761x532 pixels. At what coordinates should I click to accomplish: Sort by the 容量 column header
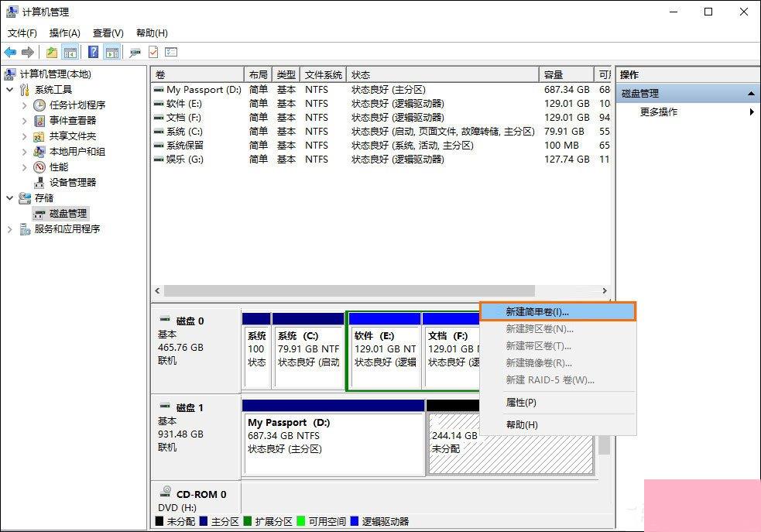(567, 75)
